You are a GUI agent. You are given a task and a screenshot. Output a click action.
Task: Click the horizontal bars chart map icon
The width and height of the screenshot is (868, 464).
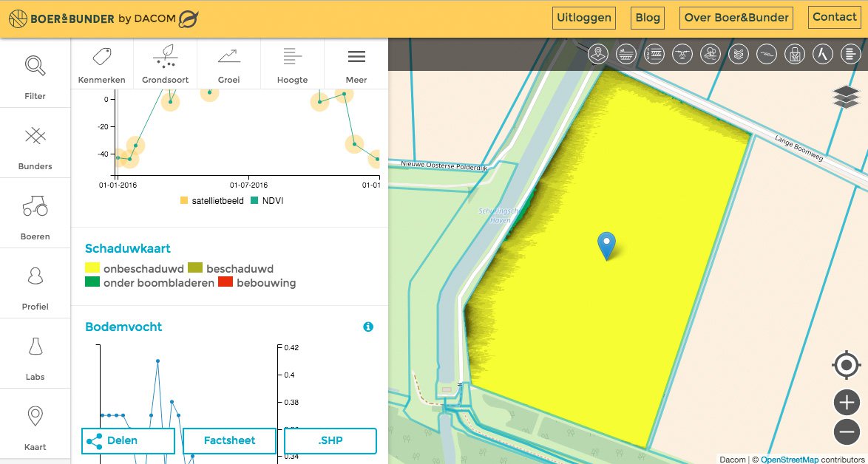851,54
